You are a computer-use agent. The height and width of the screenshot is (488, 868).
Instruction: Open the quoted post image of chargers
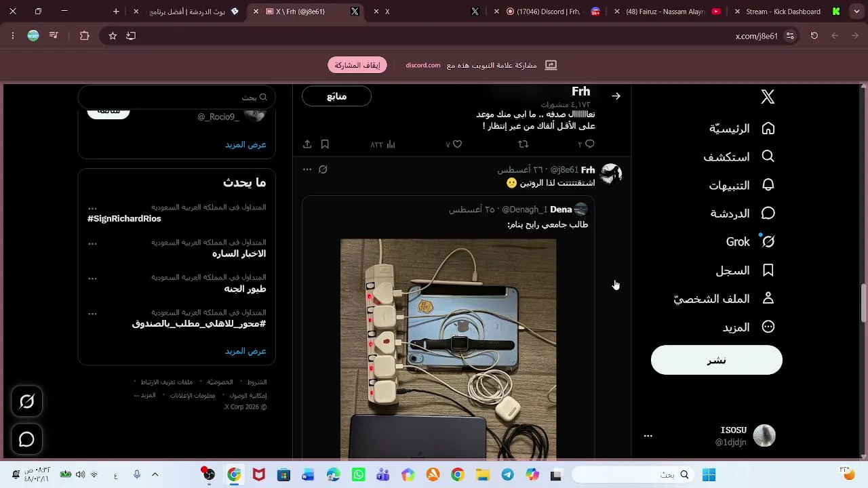click(448, 350)
